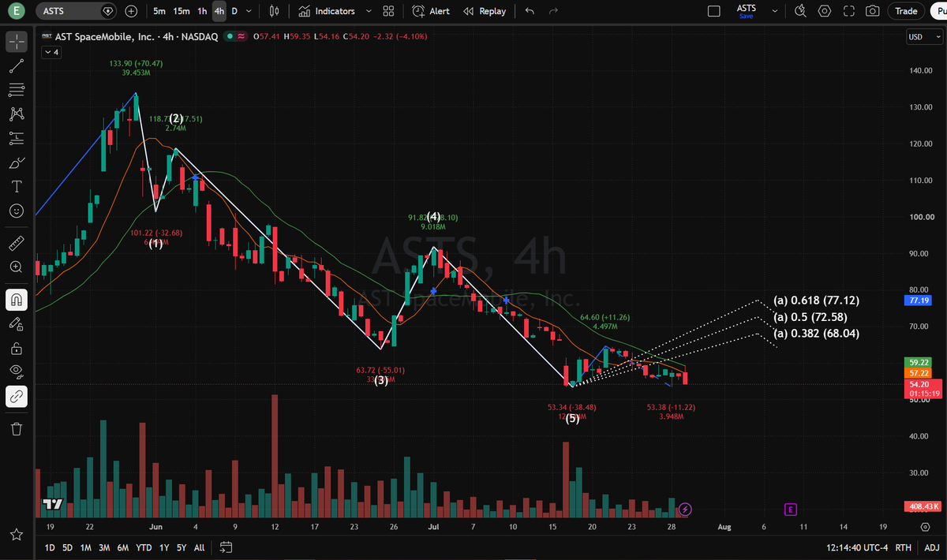947x560 pixels.
Task: Add symbol with plus circle icon
Action: click(x=131, y=11)
